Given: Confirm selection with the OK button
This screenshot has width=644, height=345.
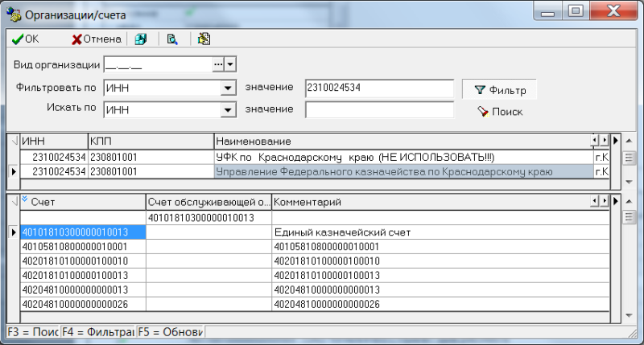Looking at the screenshot, I should [x=26, y=39].
